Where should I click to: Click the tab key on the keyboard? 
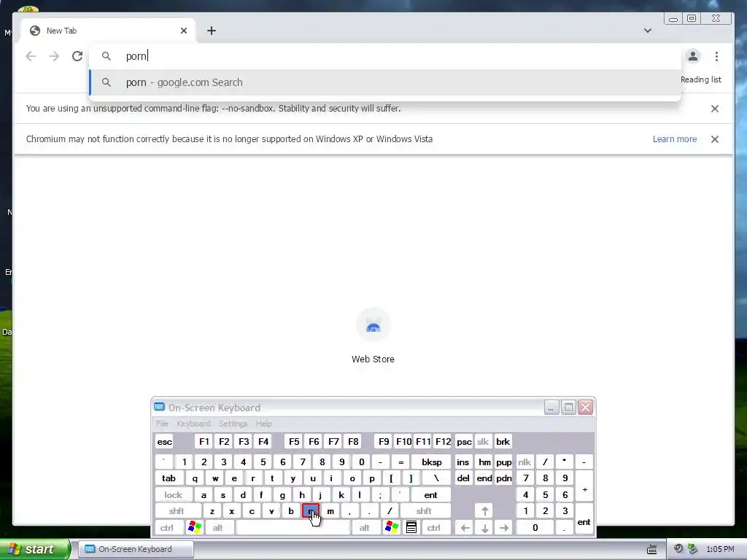click(x=169, y=478)
